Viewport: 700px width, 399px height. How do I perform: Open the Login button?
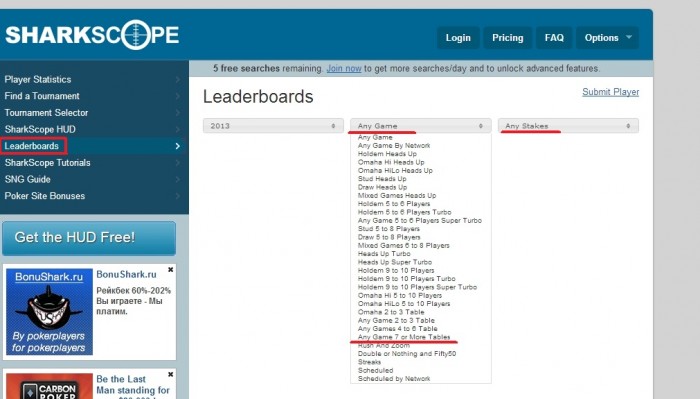coord(458,38)
